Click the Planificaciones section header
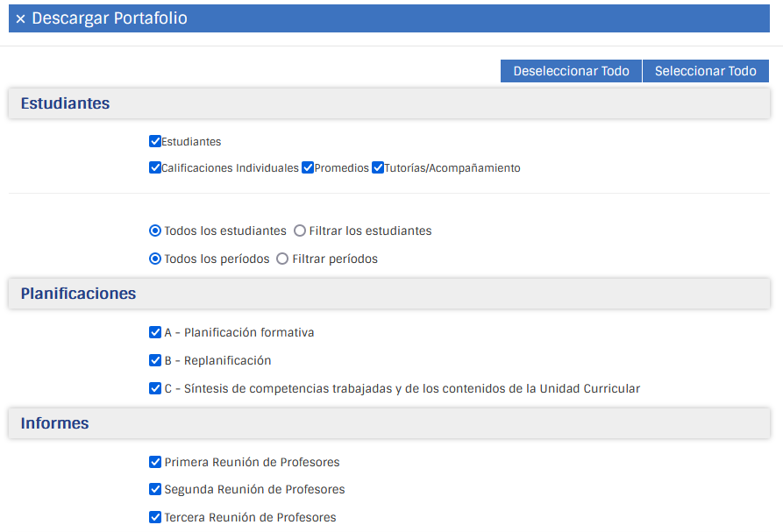Screen dimensions: 783x532 tap(79, 294)
